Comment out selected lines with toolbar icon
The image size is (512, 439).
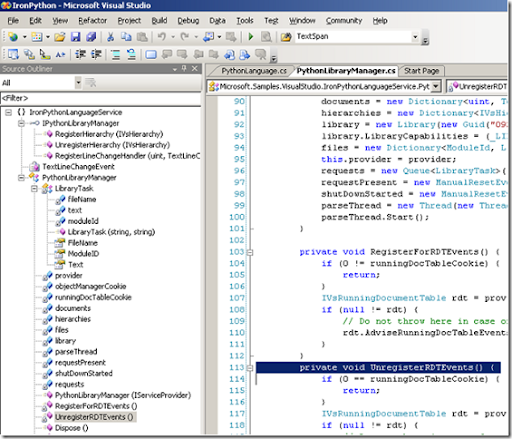(116, 54)
